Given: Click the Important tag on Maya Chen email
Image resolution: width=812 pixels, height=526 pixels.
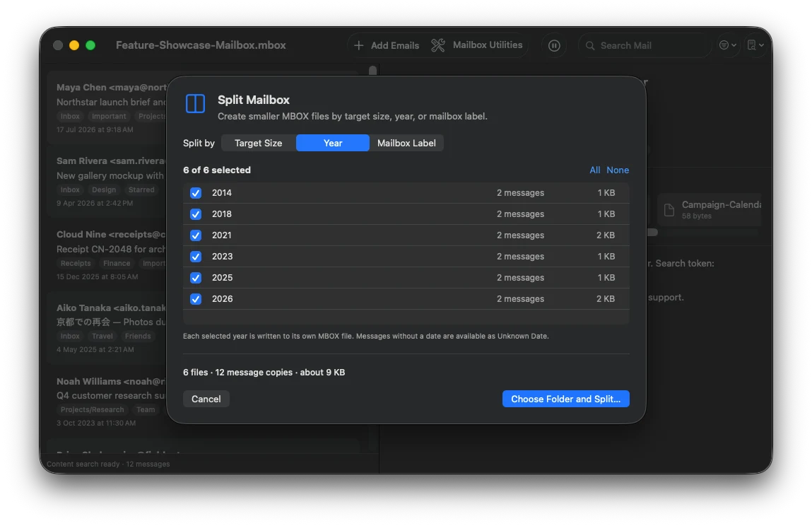Looking at the screenshot, I should [109, 117].
